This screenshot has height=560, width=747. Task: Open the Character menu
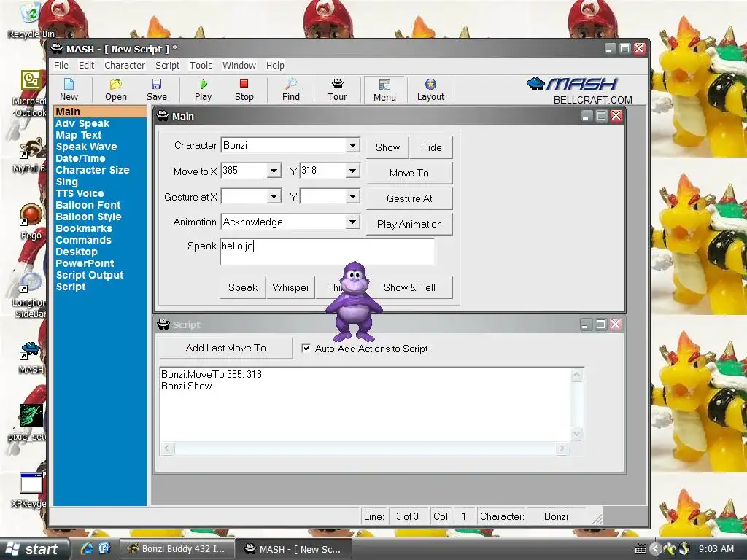[x=124, y=65]
